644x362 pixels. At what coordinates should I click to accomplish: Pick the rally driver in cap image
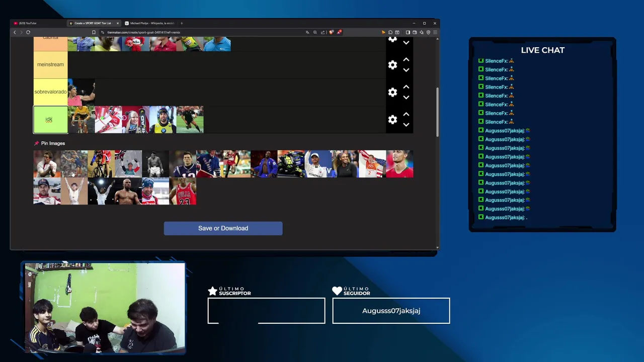coord(47,191)
